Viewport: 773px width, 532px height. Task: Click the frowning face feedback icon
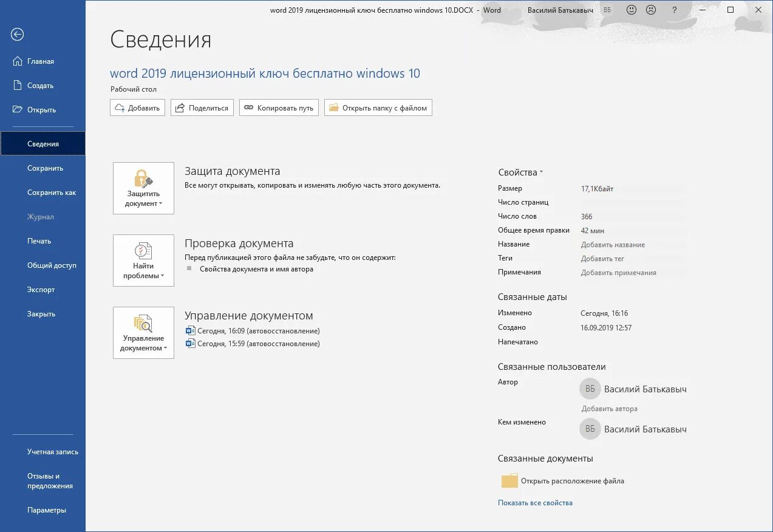pos(651,10)
